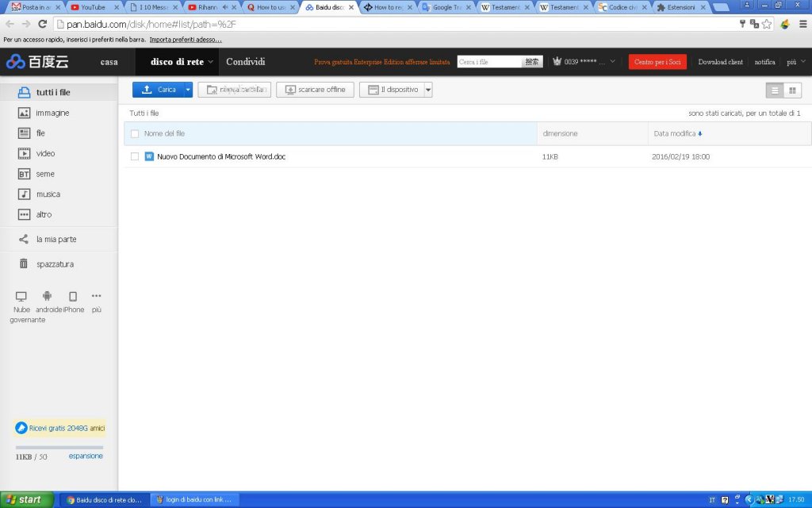Expand the Carica upload dropdown arrow
The image size is (812, 508).
tap(188, 90)
